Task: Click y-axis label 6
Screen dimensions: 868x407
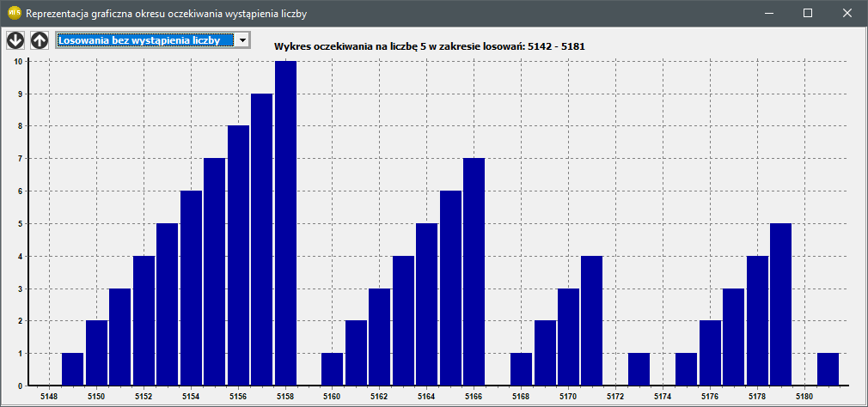Action: pyautogui.click(x=20, y=191)
